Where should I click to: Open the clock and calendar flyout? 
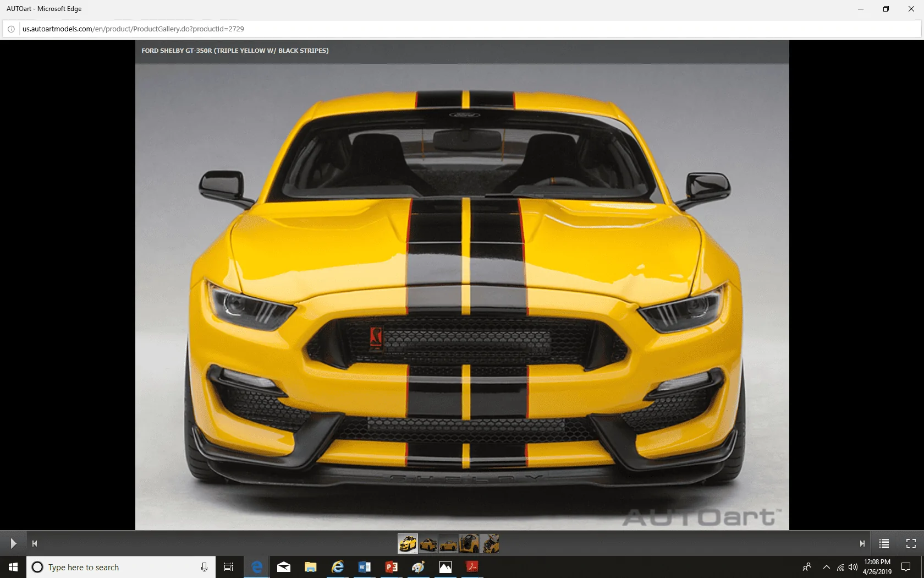(x=877, y=567)
